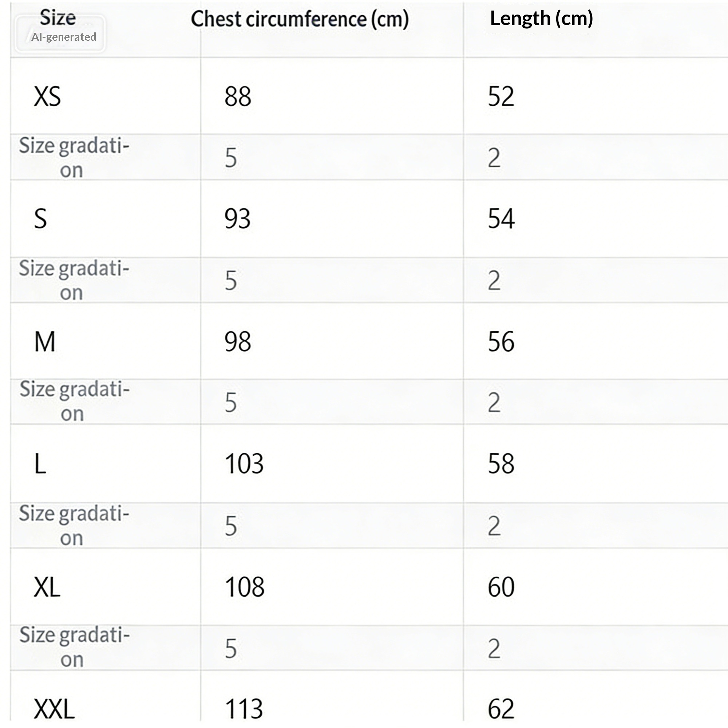Select the XXL size label
The width and height of the screenshot is (728, 728).
click(54, 709)
